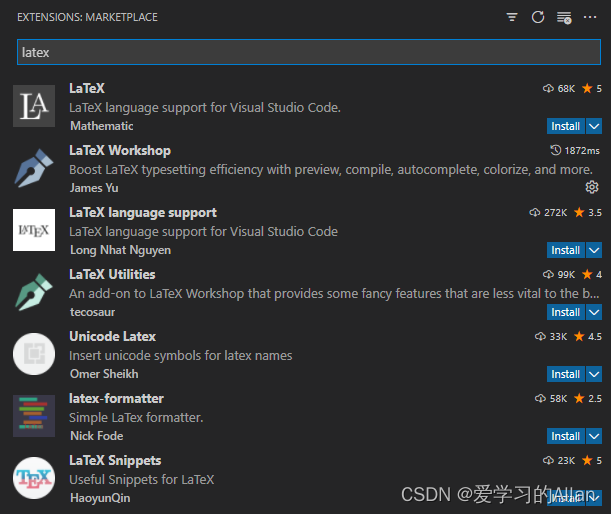
Task: Open the manage gear for LaTeX Workshop
Action: pyautogui.click(x=592, y=187)
